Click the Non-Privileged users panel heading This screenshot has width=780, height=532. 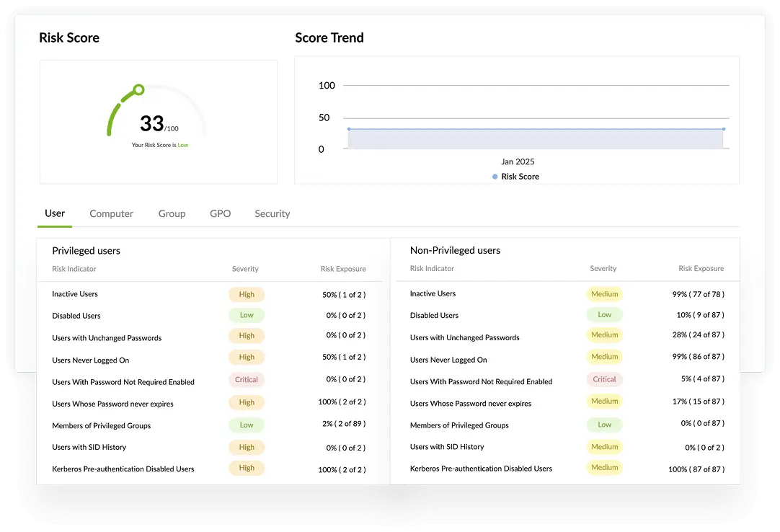pos(455,250)
